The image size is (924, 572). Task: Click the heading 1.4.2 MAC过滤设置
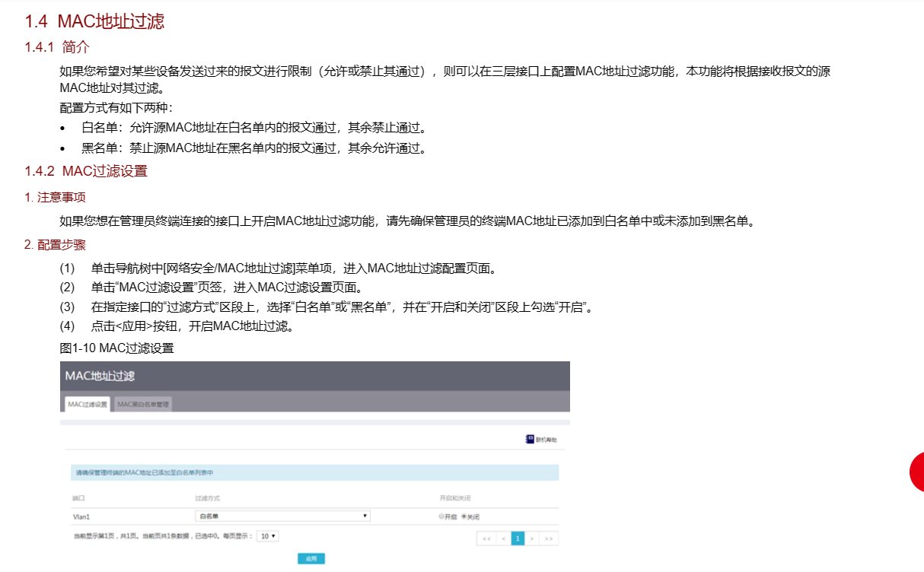[x=86, y=170]
